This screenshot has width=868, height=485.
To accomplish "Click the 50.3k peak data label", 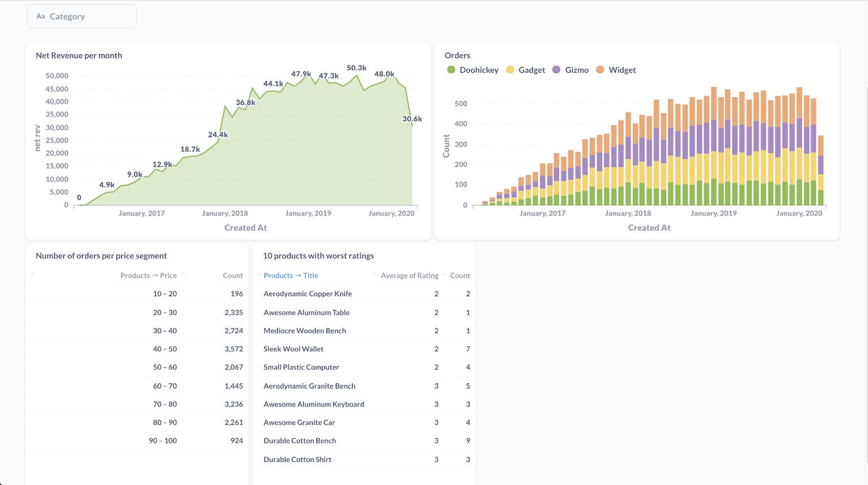I will (356, 68).
